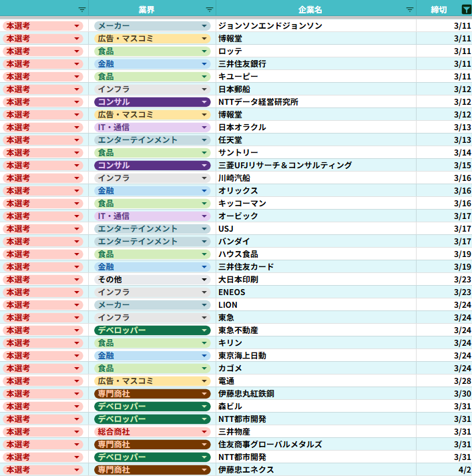Open the active green filter in the 締切 header
The height and width of the screenshot is (476, 472).
[x=466, y=10]
